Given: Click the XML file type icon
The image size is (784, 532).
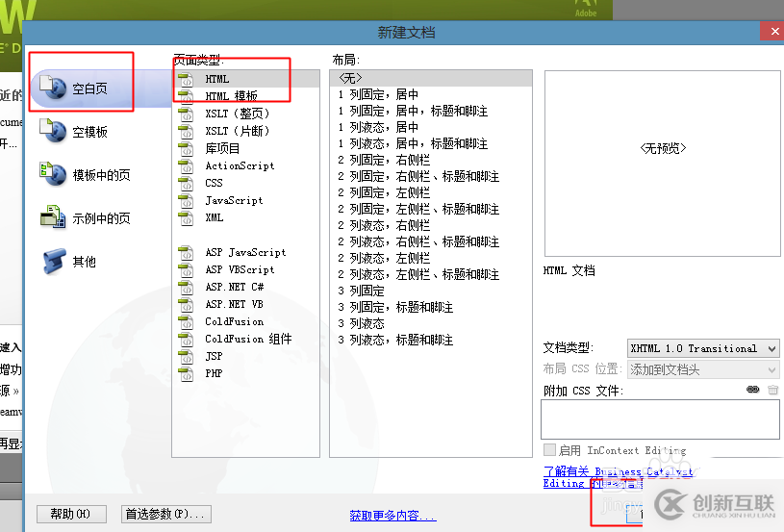Looking at the screenshot, I should [186, 217].
